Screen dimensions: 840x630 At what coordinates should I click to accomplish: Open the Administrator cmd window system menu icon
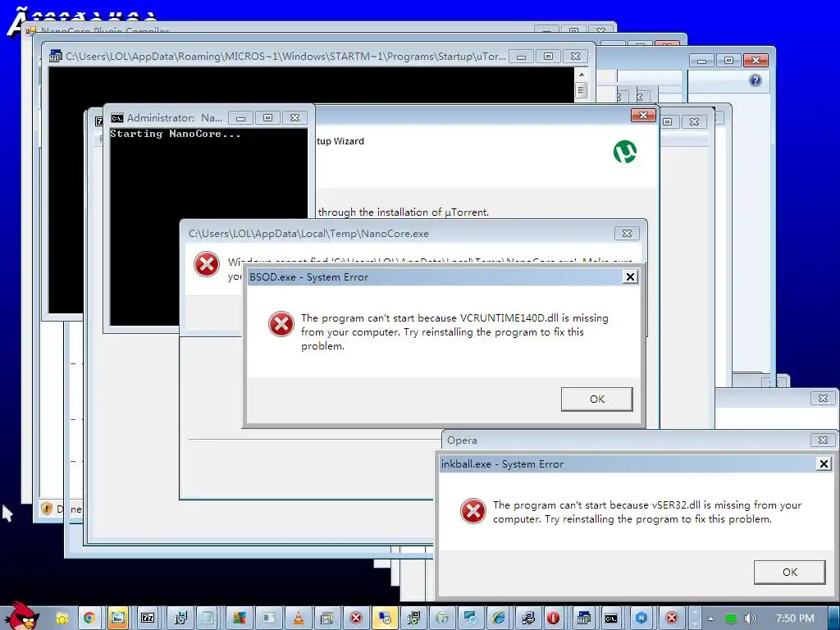tap(116, 118)
